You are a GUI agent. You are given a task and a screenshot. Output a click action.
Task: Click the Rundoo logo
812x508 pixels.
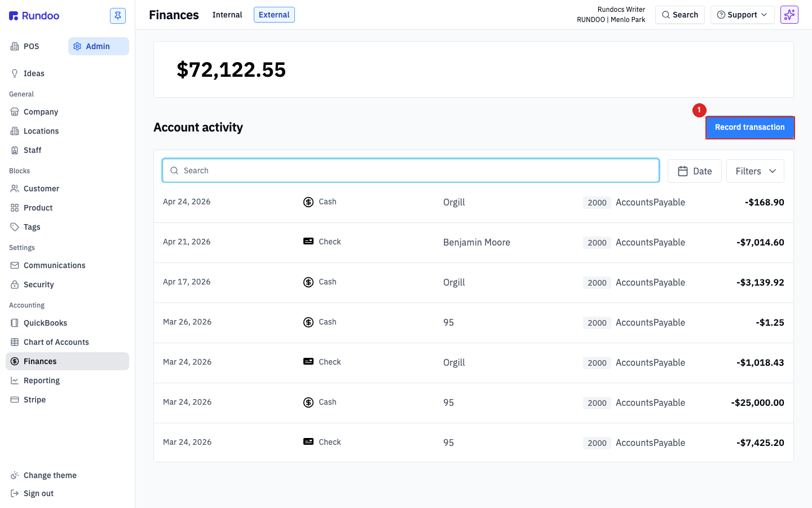coord(34,16)
